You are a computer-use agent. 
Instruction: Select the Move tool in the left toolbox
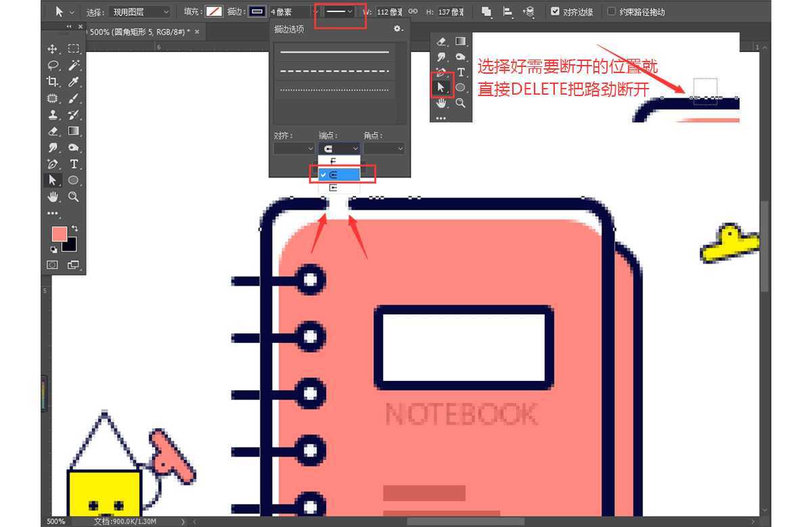coord(52,49)
